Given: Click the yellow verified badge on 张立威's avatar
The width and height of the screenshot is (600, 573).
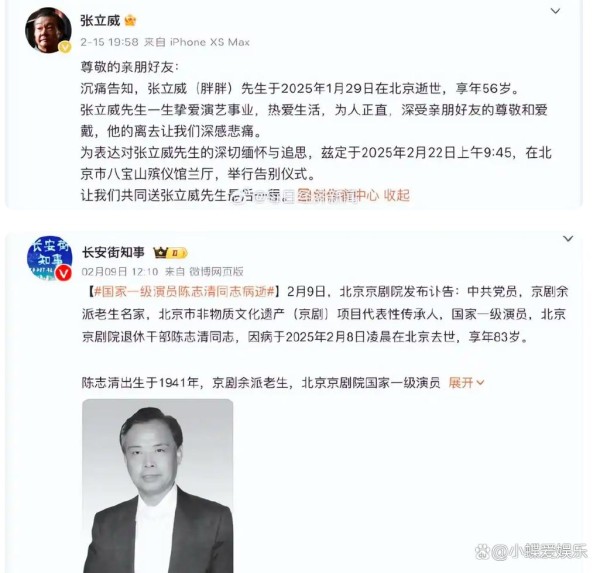Looking at the screenshot, I should 65,47.
